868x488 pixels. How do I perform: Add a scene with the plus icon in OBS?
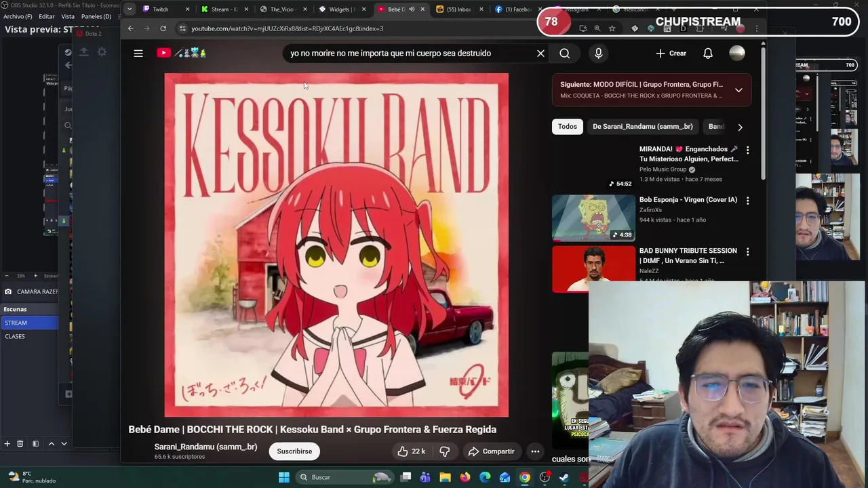[x=7, y=444]
